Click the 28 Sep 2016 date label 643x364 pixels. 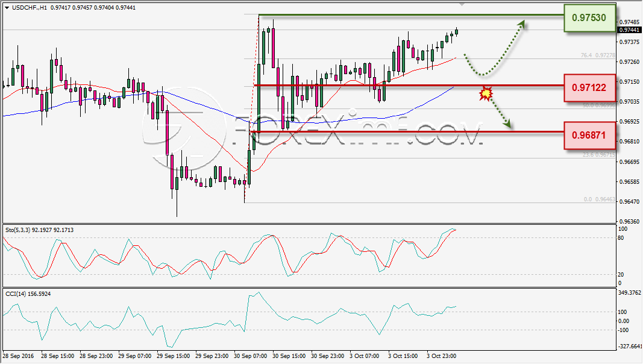[18, 356]
